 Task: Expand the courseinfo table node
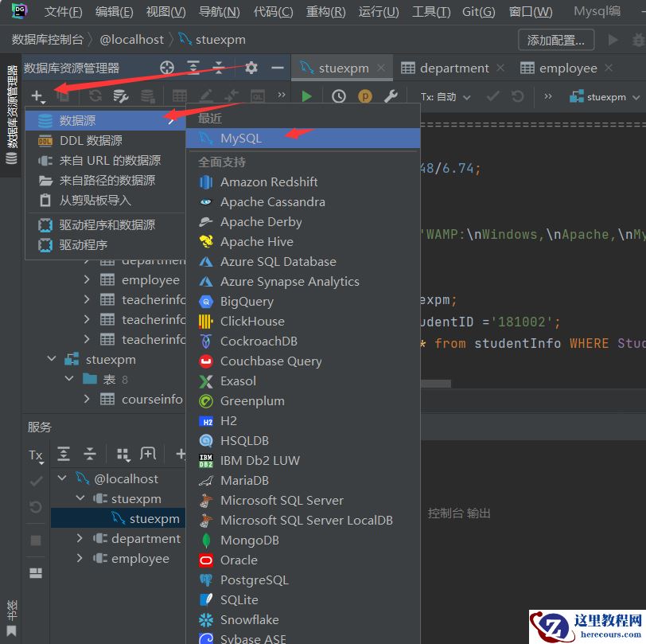pyautogui.click(x=87, y=399)
